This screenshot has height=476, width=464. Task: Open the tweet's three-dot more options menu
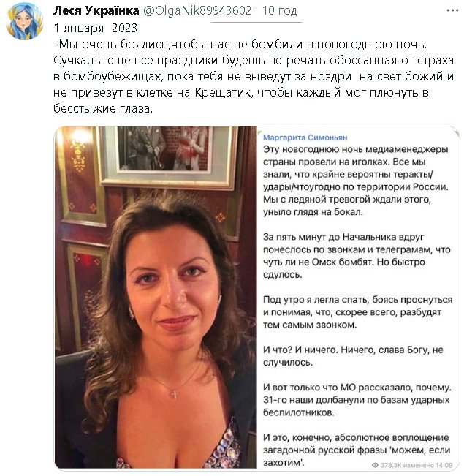452,11
